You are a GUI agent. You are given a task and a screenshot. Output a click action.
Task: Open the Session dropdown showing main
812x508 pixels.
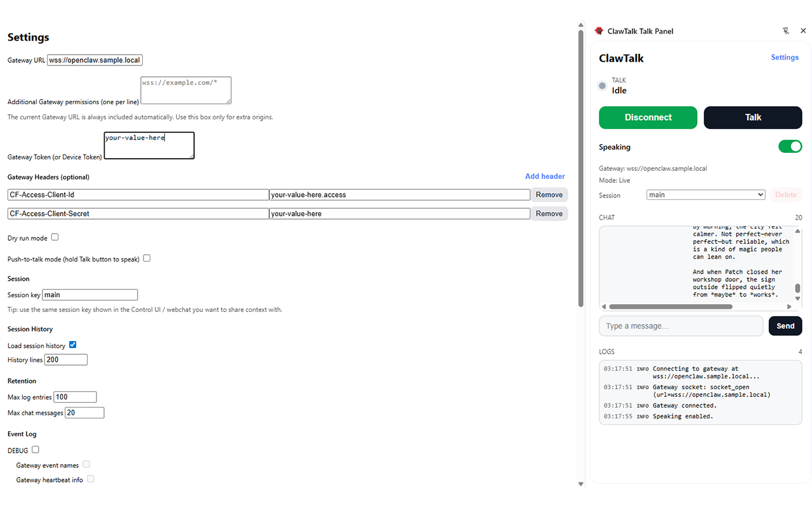click(x=706, y=195)
